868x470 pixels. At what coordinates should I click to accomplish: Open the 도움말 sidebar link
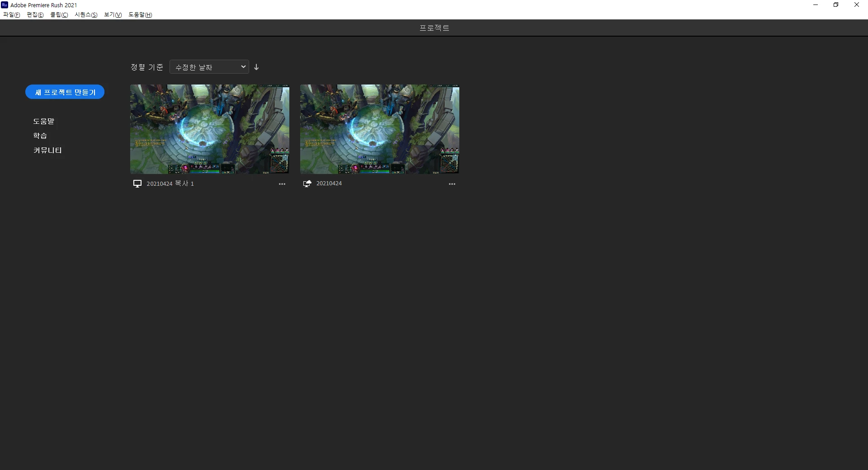(43, 121)
